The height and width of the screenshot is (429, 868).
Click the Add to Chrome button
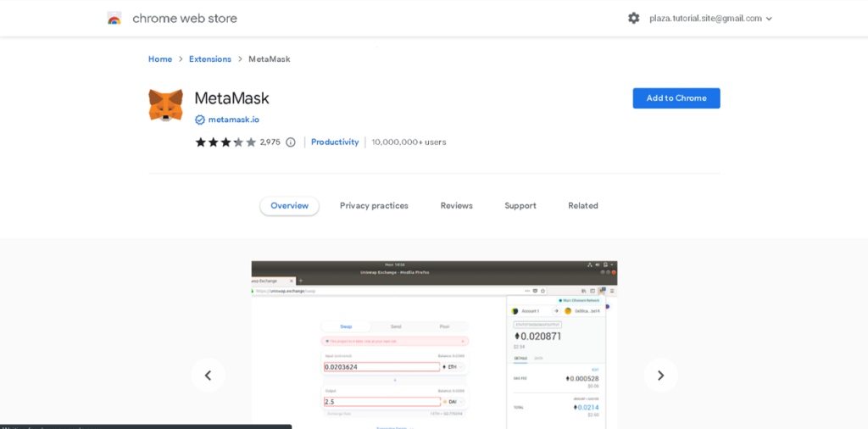pos(676,98)
